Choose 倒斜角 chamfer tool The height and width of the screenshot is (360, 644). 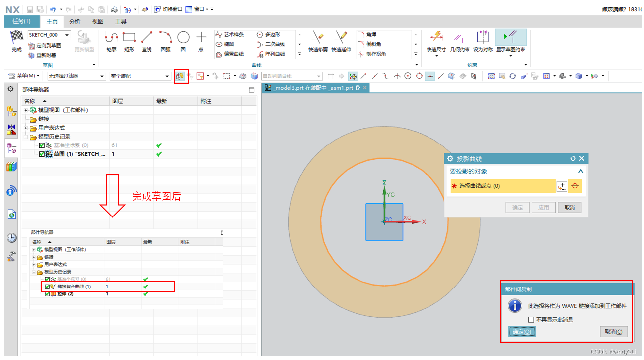(370, 44)
